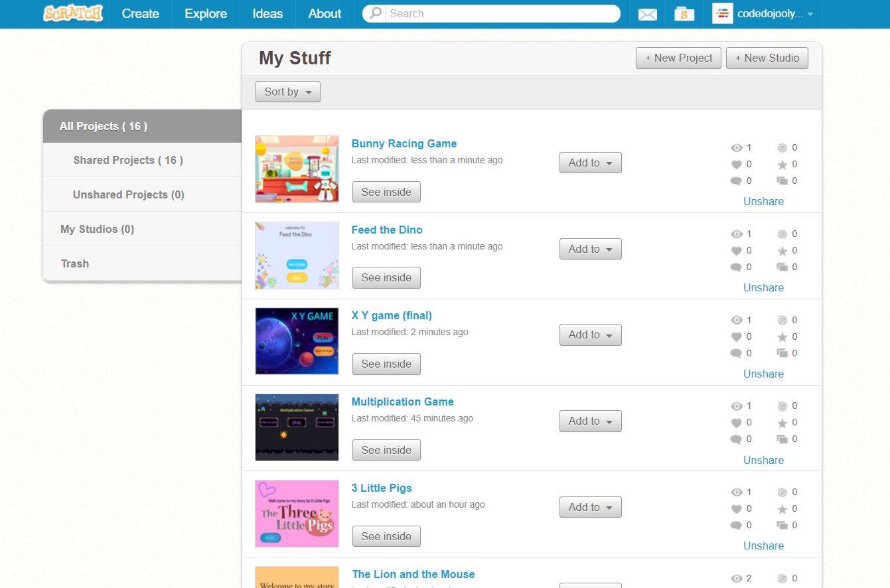This screenshot has height=588, width=890.
Task: See inside the X Y game (final) project
Action: pyautogui.click(x=386, y=364)
